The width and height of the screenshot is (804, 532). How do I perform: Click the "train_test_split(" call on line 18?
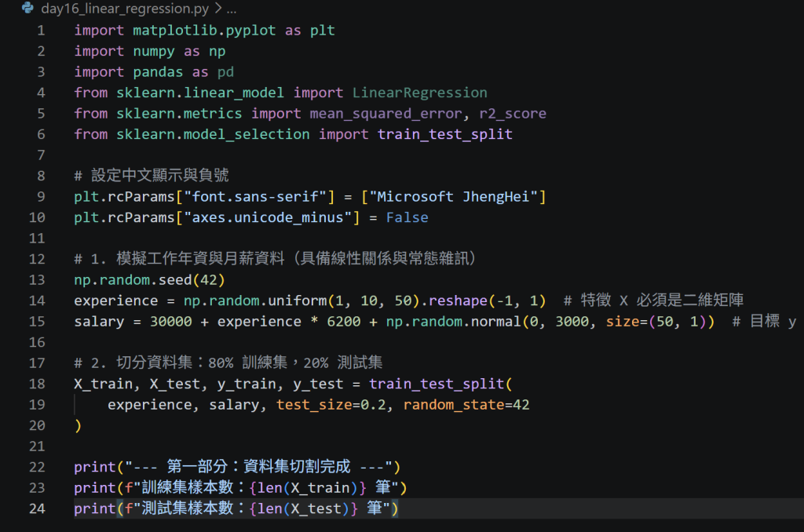440,384
